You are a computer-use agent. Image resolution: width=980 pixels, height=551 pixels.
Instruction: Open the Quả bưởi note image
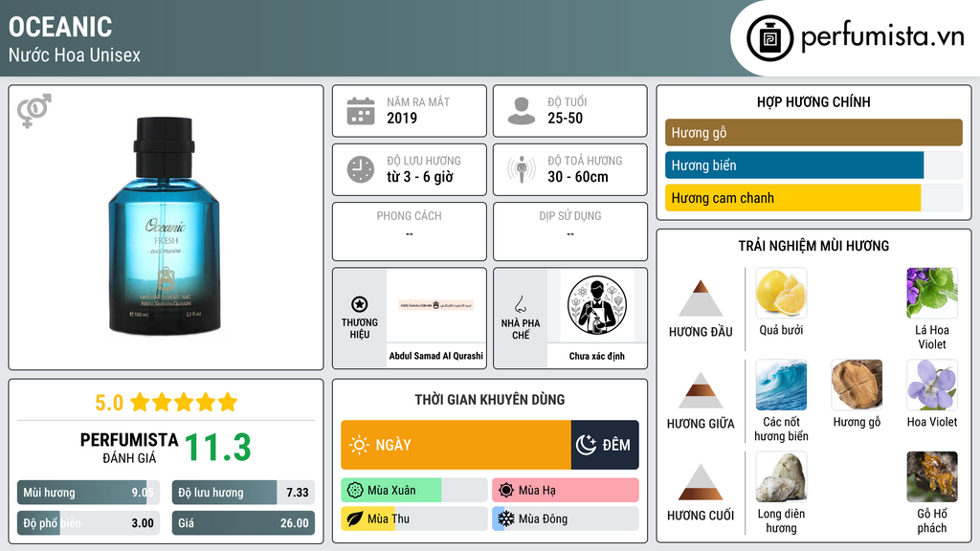click(x=781, y=294)
